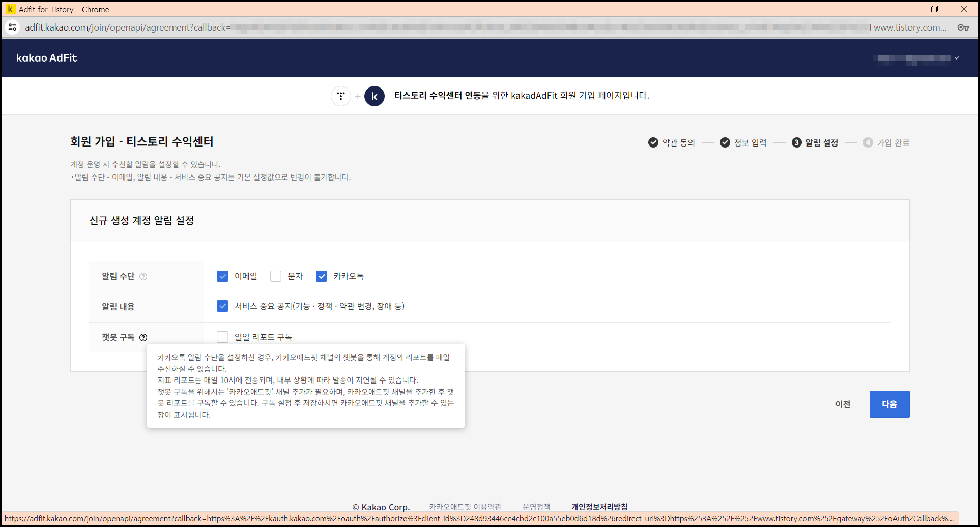Screen dimensions: 980x527
Task: Open 운영정책 footer link
Action: 536,507
